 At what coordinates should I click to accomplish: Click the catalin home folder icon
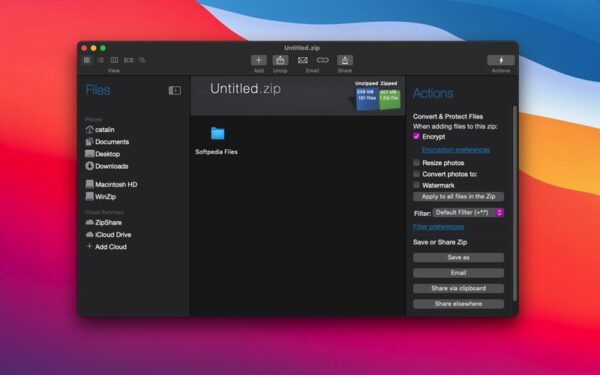click(90, 129)
